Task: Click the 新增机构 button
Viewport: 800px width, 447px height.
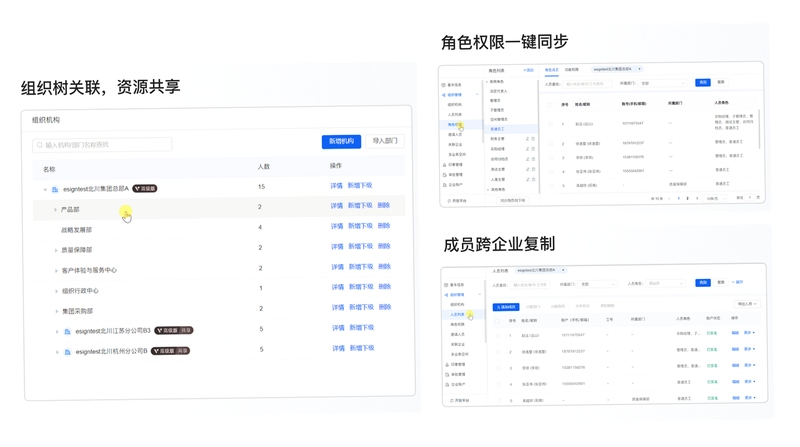Action: tap(341, 141)
